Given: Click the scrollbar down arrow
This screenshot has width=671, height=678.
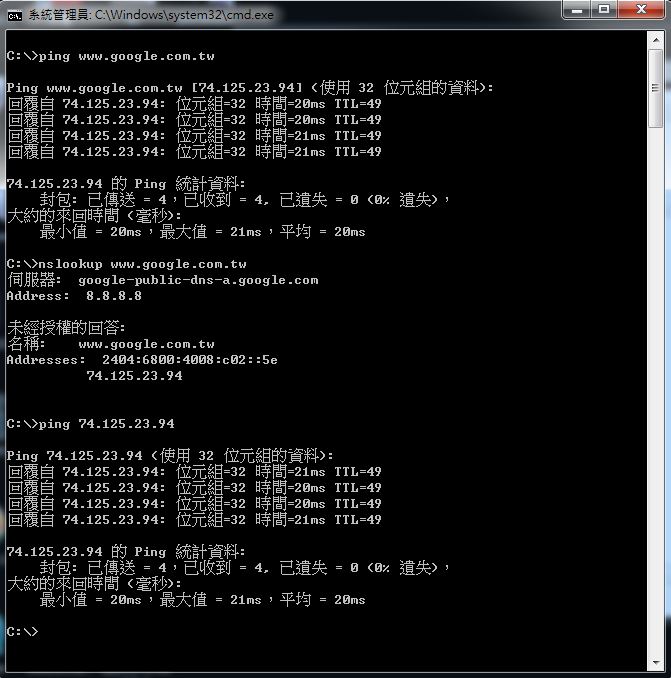Looking at the screenshot, I should coord(656,662).
